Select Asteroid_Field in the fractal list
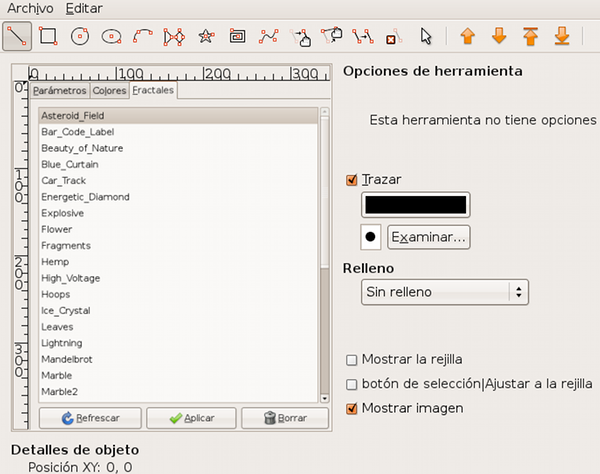Viewport: 600px width, 474px height. point(178,116)
